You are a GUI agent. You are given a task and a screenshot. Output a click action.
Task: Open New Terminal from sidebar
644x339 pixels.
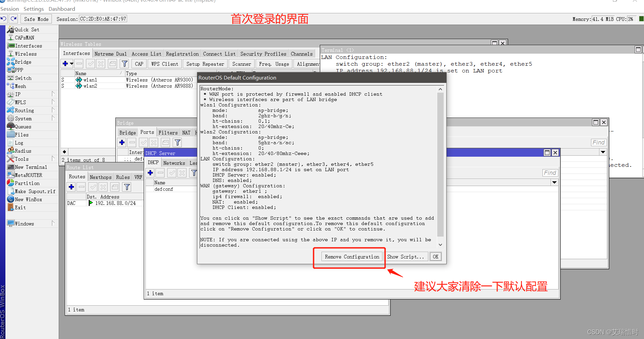coord(31,167)
